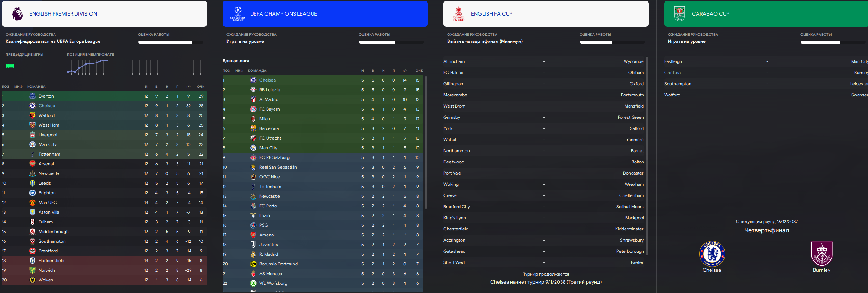Click Borussia Dortmund crest in table

(x=253, y=264)
